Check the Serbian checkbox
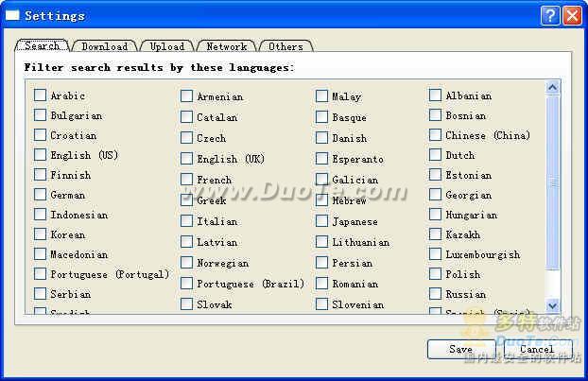The height and width of the screenshot is (381, 588). [x=40, y=294]
